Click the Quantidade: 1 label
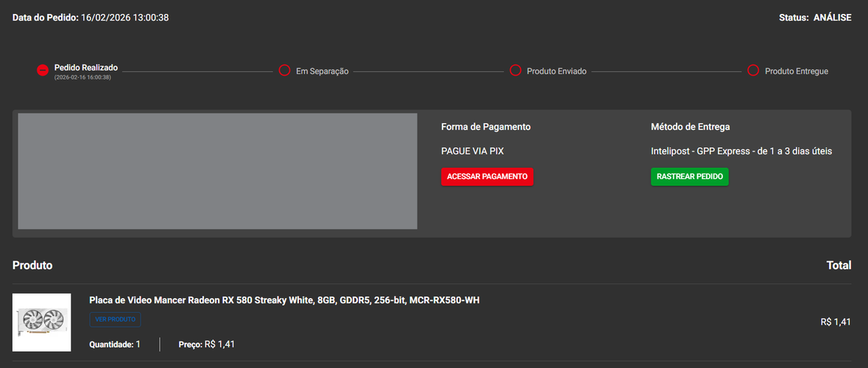 [115, 344]
